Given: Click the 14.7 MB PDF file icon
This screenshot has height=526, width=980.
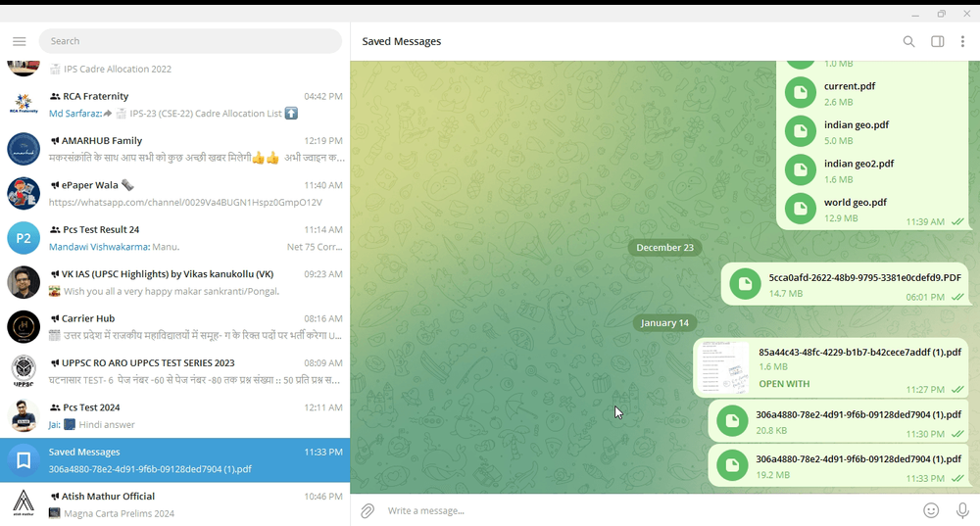Looking at the screenshot, I should click(746, 284).
